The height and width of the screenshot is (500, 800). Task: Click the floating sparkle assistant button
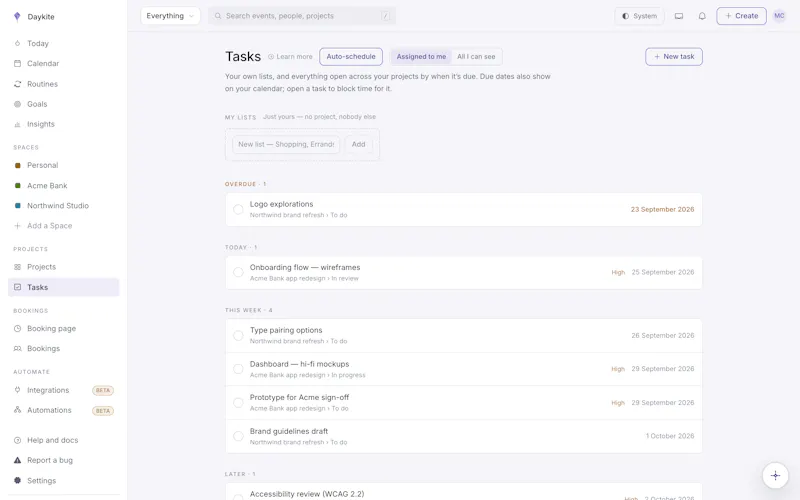pos(775,476)
